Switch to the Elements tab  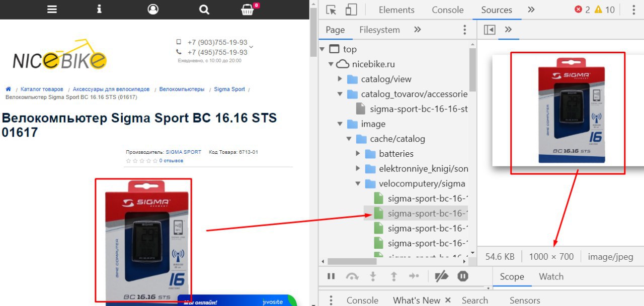pyautogui.click(x=396, y=10)
